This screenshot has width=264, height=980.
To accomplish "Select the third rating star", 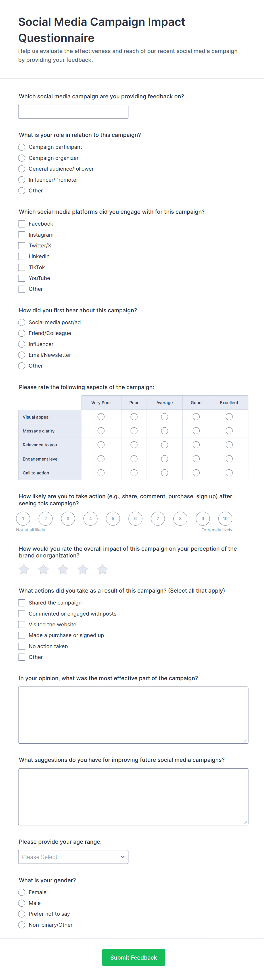I will (x=63, y=569).
